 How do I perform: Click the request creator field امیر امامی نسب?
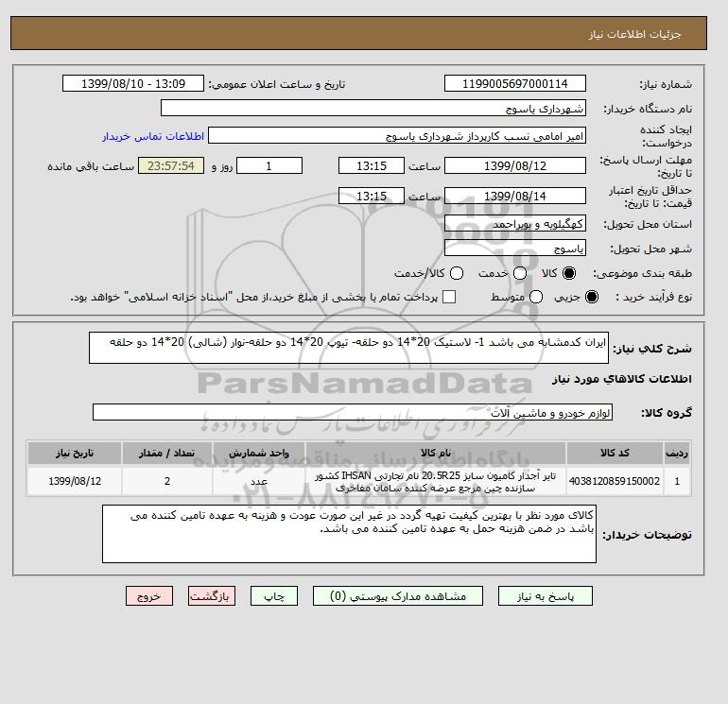pos(397,136)
